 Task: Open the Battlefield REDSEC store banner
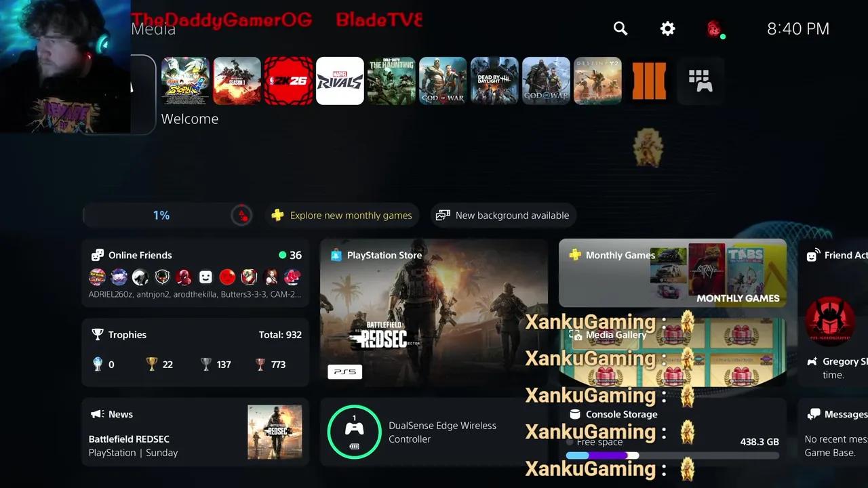[434, 312]
